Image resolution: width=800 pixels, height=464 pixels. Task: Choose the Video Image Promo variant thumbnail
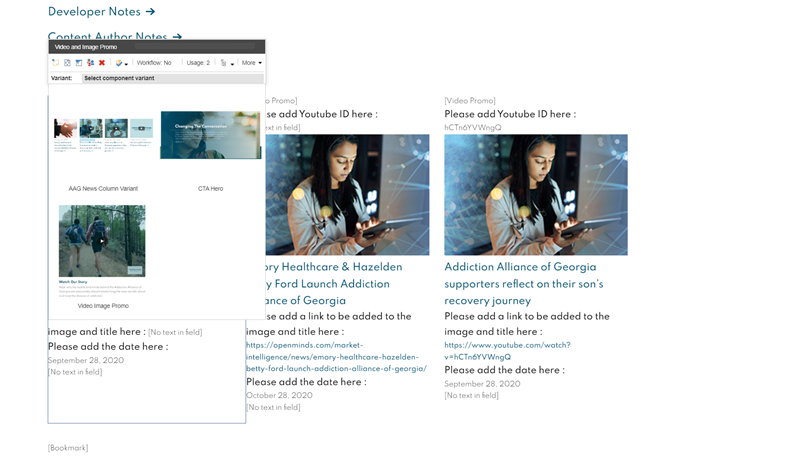click(x=102, y=251)
